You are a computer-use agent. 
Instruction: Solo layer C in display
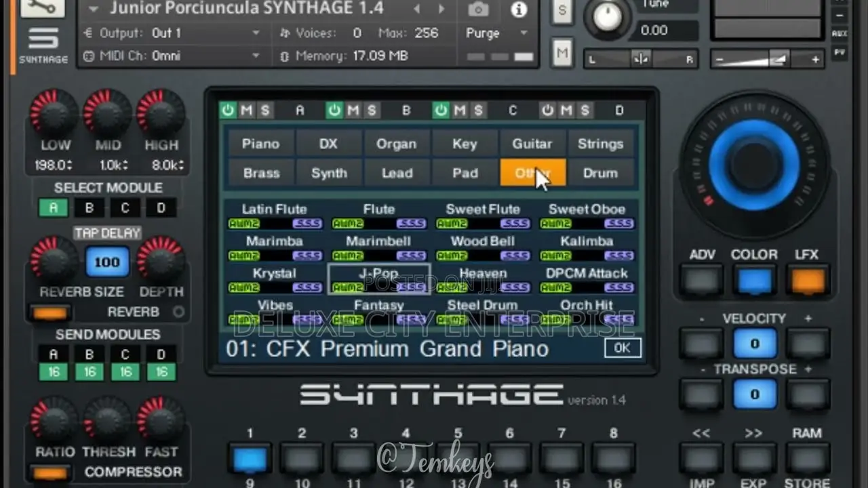coord(478,110)
